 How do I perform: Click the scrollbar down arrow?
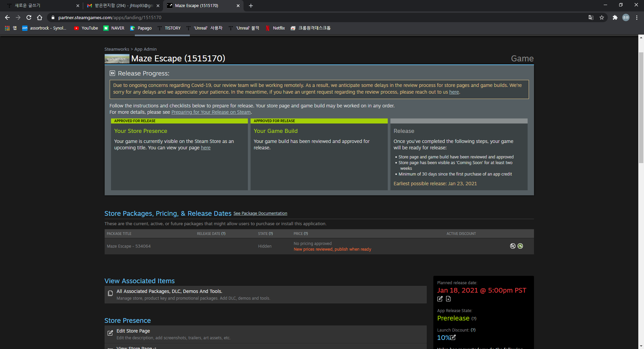[641, 346]
